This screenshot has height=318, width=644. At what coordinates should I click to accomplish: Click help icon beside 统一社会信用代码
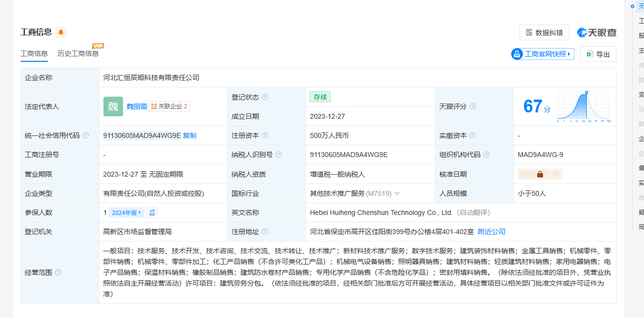pyautogui.click(x=86, y=135)
